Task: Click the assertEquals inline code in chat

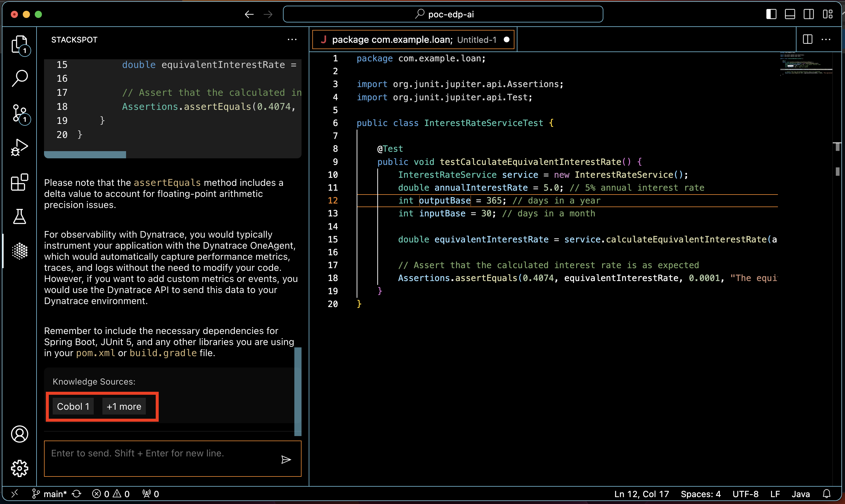Action: point(167,183)
